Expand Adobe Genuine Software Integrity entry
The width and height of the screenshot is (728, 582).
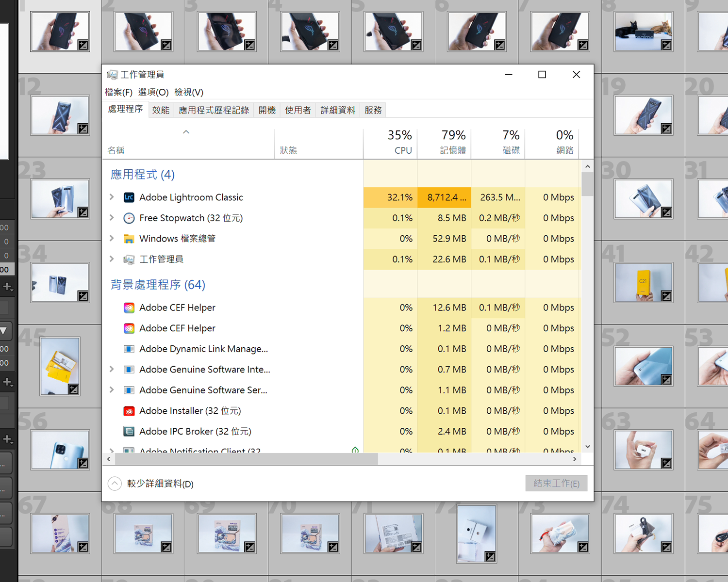(112, 369)
